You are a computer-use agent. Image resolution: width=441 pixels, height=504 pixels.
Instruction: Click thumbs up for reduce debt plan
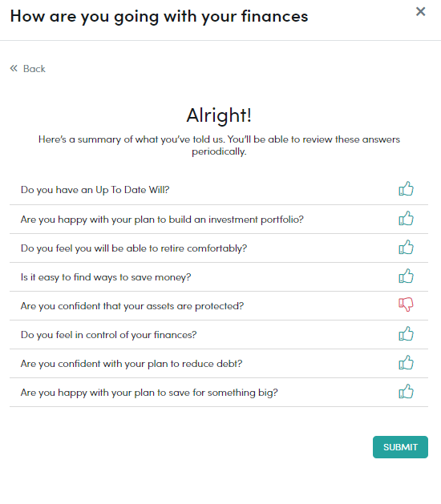click(406, 362)
